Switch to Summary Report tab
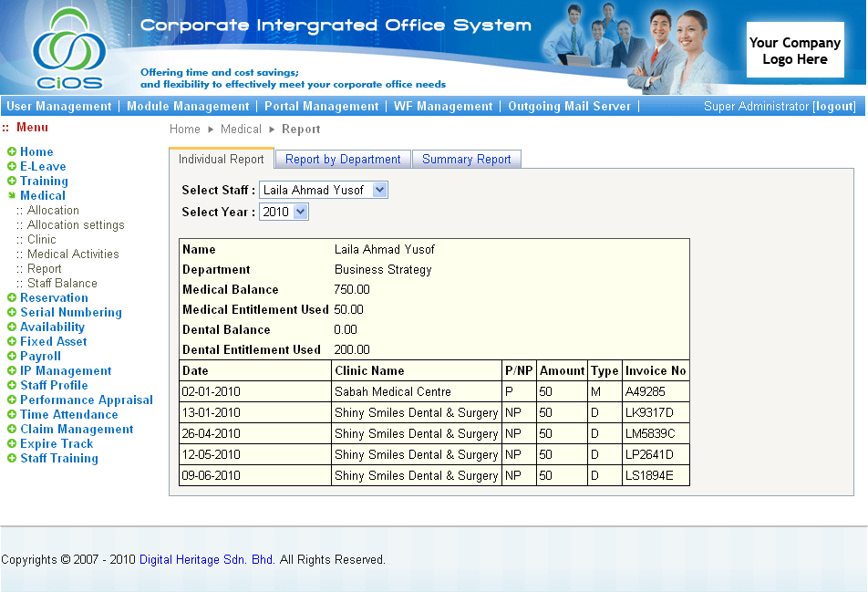 (466, 160)
